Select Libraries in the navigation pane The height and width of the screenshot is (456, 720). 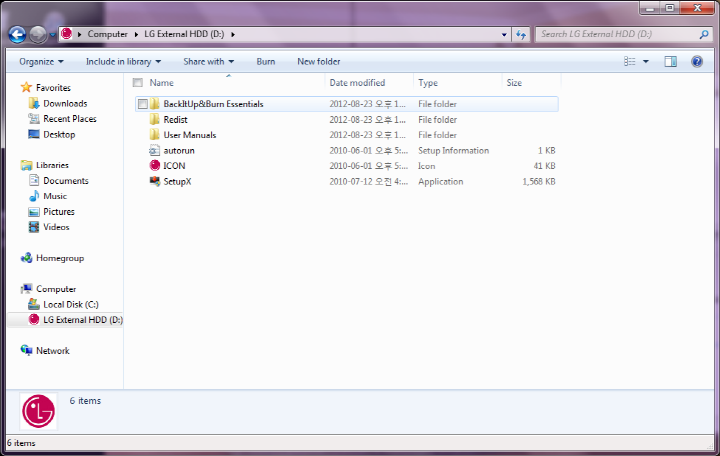[x=52, y=165]
